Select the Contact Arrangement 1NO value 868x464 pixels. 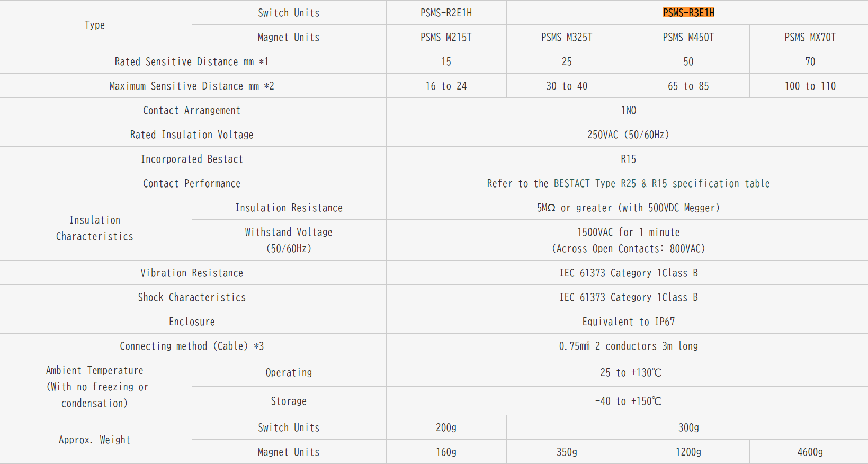628,110
